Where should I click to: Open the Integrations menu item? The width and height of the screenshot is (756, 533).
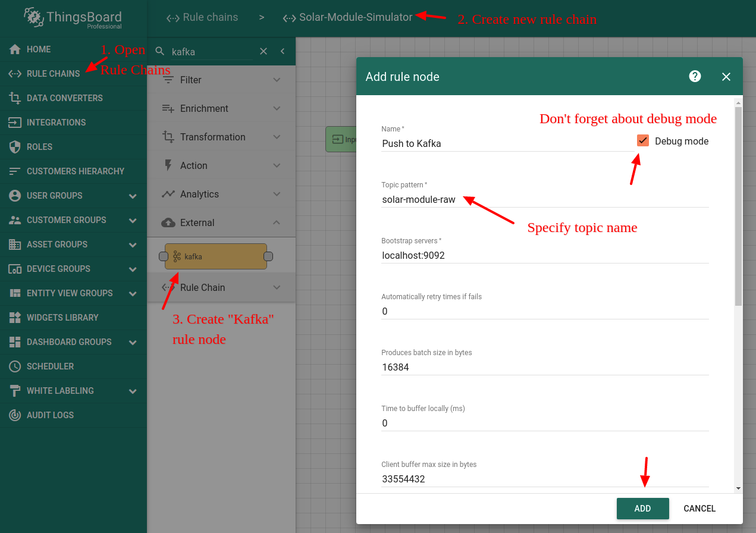pyautogui.click(x=73, y=123)
